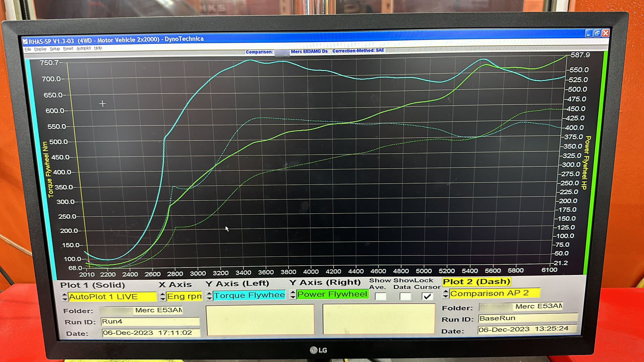Click the left empty notes box
This screenshot has width=644, height=362.
tap(260, 320)
